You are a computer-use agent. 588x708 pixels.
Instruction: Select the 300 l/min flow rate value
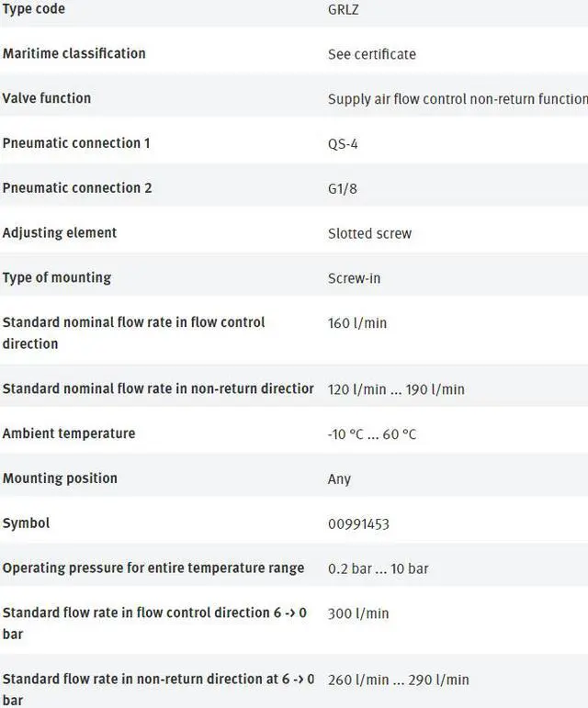click(358, 613)
